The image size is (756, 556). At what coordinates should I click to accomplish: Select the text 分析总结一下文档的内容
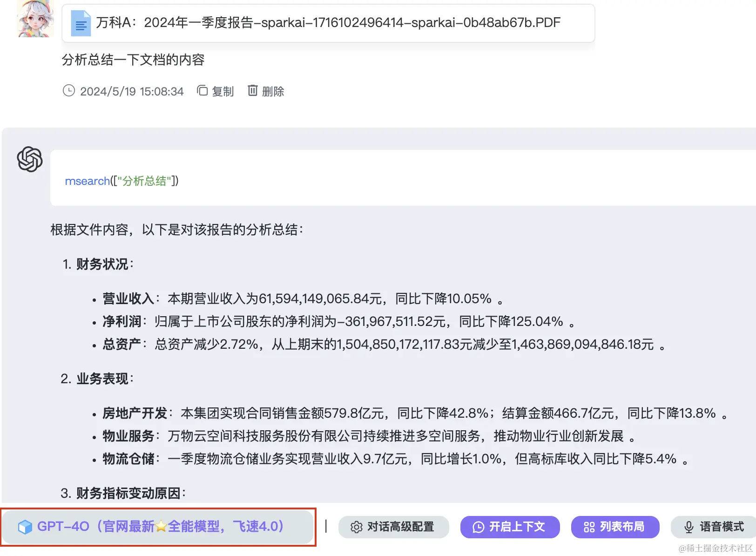pos(133,60)
